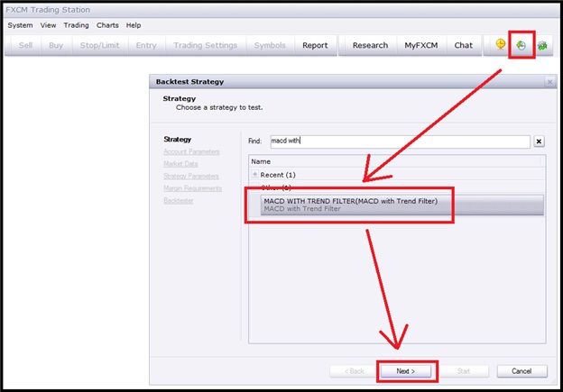
Task: Select MACD WITH TREND FILTER strategy row
Action: 401,205
